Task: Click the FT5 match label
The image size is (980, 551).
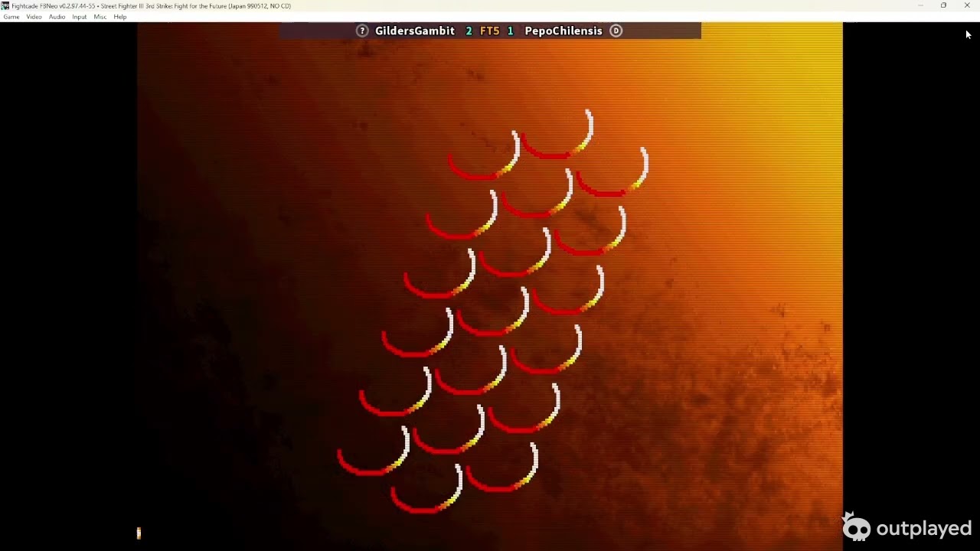Action: 489,31
